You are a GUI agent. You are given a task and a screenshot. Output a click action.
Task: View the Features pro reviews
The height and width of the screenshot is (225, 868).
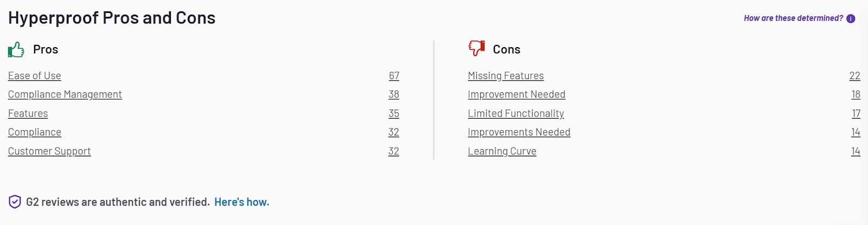28,114
